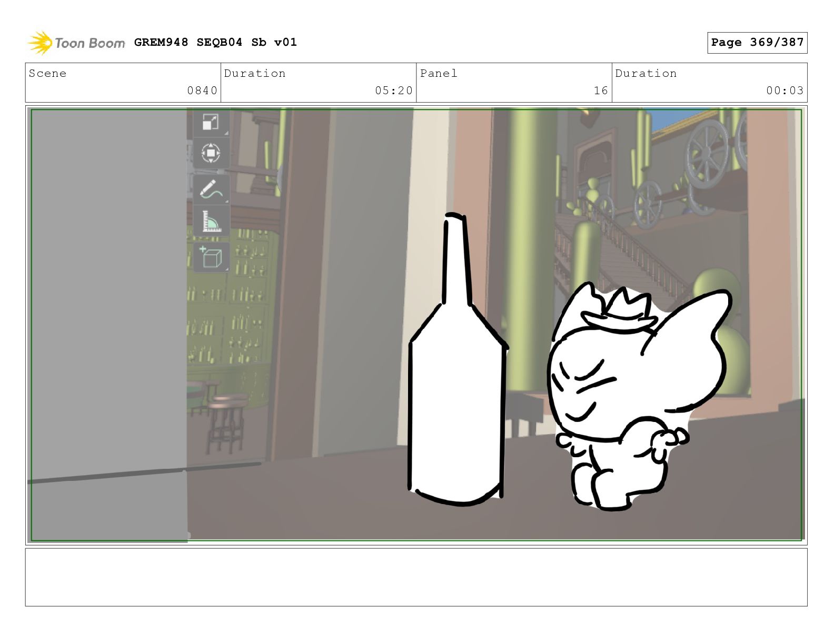Click the scene duration value 05:20
Image resolution: width=834 pixels, height=644 pixels.
tap(394, 90)
